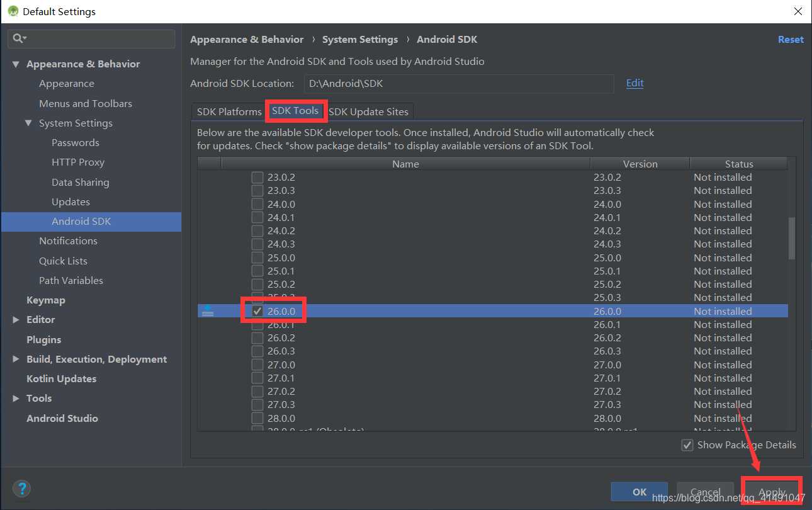
Task: Enable the 25.0.1 checkbox
Action: [x=257, y=271]
